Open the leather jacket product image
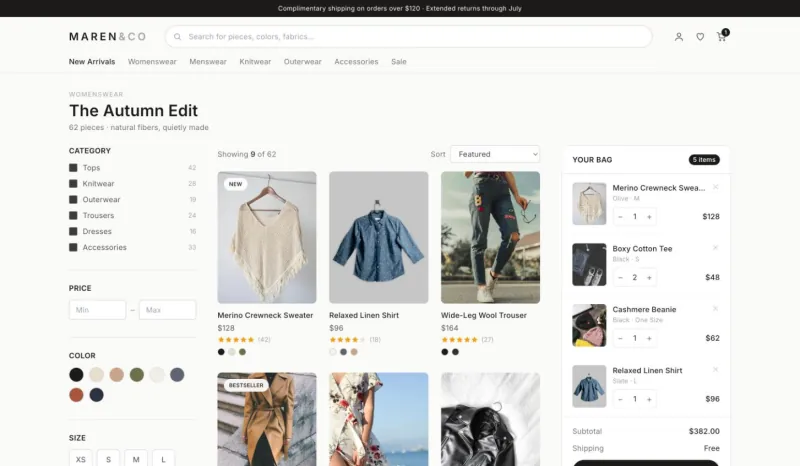The image size is (800, 466). coord(490,419)
